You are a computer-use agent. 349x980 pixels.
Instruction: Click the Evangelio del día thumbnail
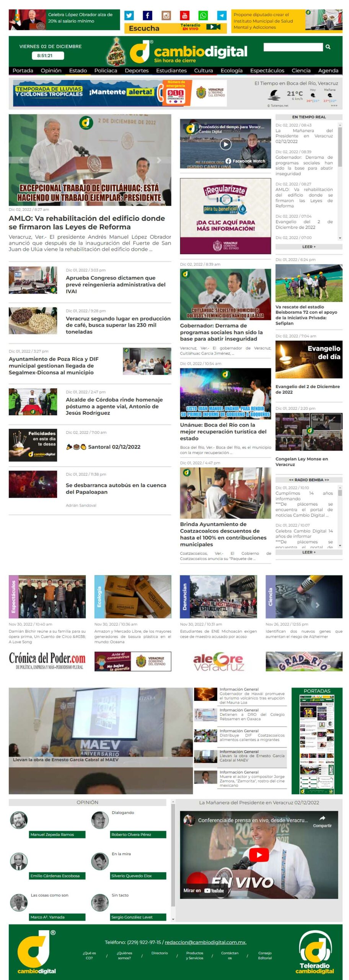pyautogui.click(x=309, y=359)
